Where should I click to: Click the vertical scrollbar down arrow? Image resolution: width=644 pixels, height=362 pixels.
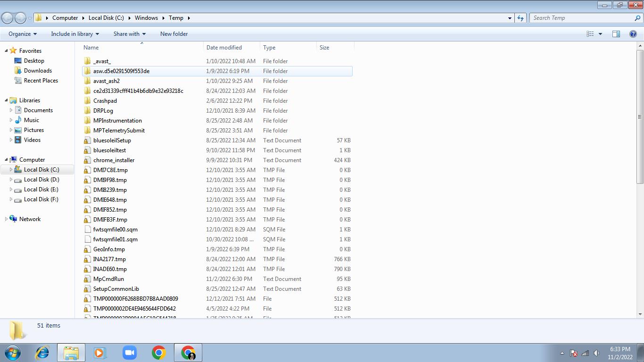click(640, 314)
